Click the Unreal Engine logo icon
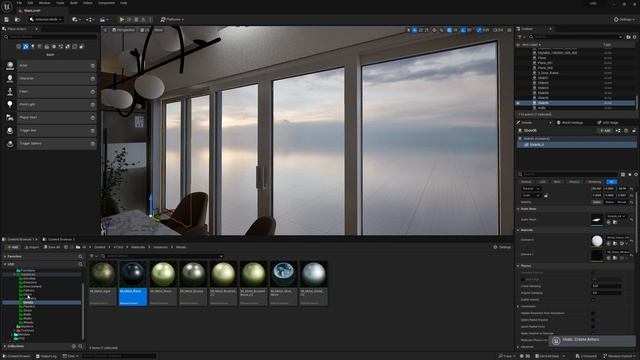Screen dimensions: 640x360 click(x=7, y=7)
